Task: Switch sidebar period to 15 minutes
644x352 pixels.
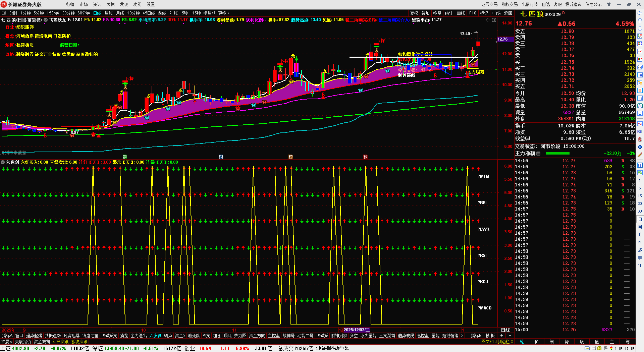Action: 640,196
